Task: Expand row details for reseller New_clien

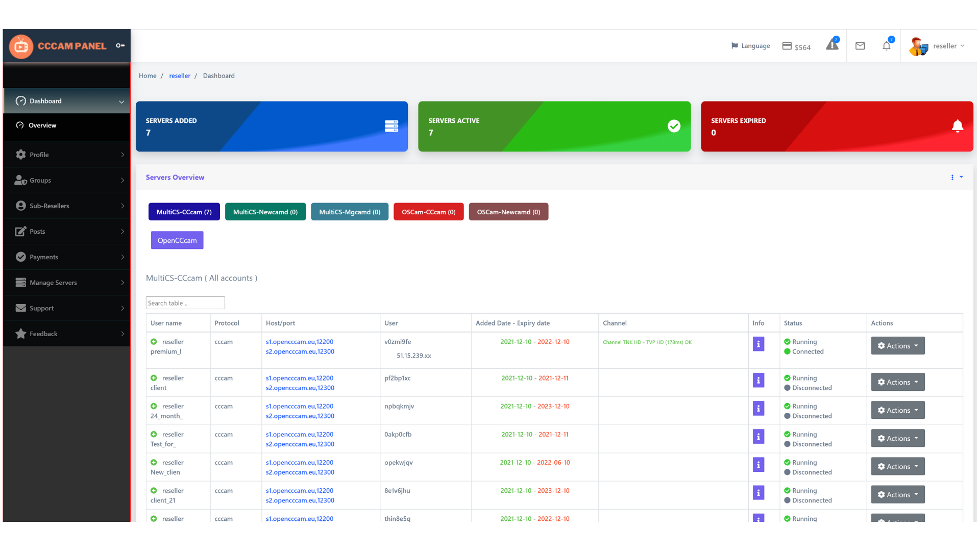Action: click(x=154, y=462)
